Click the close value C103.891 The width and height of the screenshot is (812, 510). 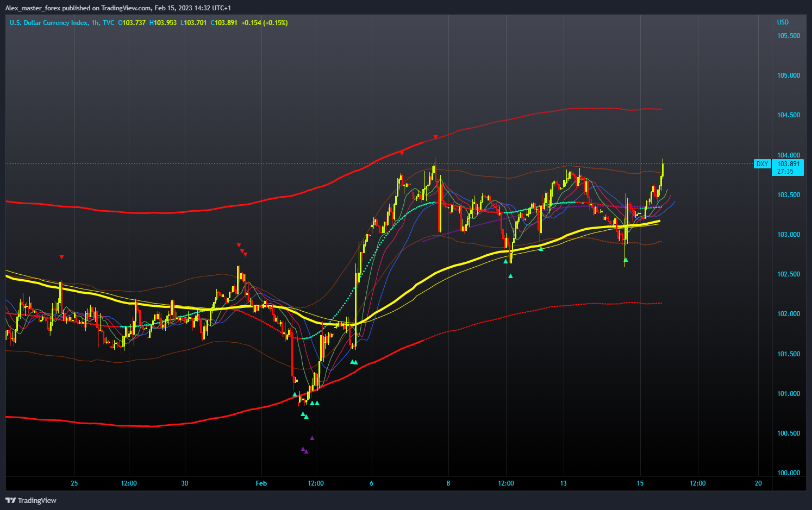pyautogui.click(x=224, y=23)
